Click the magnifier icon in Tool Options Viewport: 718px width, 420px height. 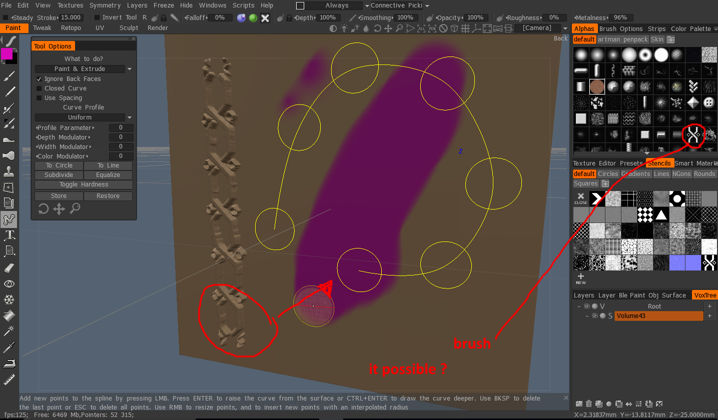tap(75, 209)
